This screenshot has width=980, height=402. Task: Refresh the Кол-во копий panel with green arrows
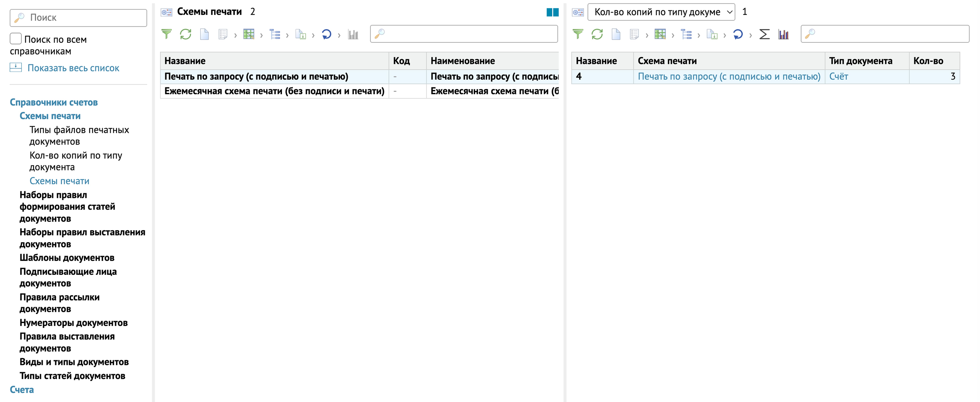pos(597,34)
